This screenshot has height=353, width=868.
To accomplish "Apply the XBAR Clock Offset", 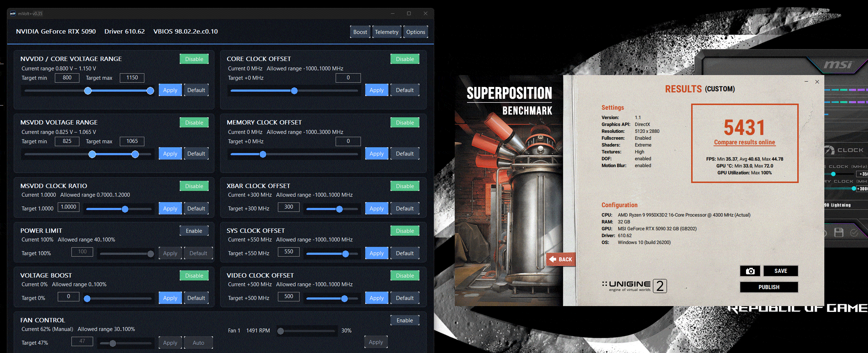I will [x=377, y=209].
